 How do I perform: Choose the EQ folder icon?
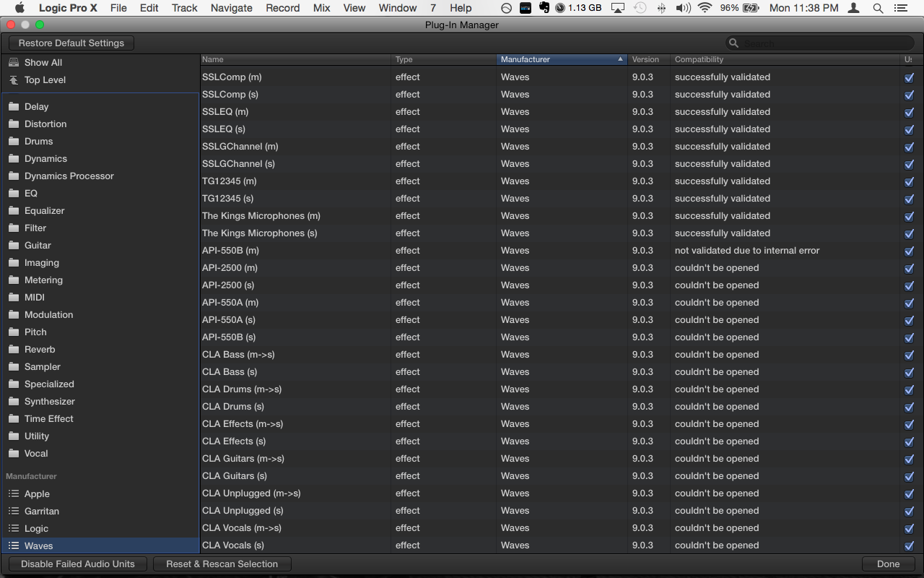14,193
